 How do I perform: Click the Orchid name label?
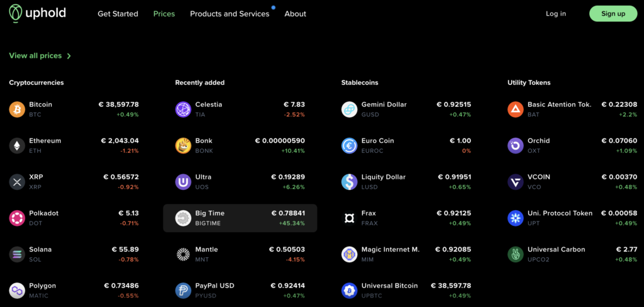538,140
